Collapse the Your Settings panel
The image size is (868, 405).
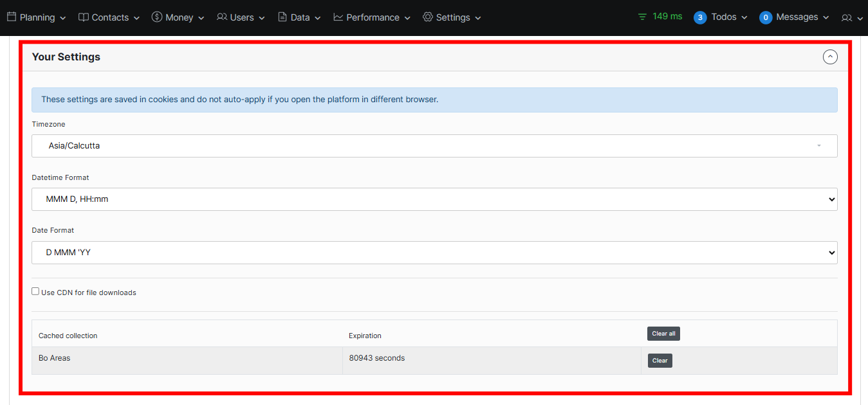(x=830, y=57)
